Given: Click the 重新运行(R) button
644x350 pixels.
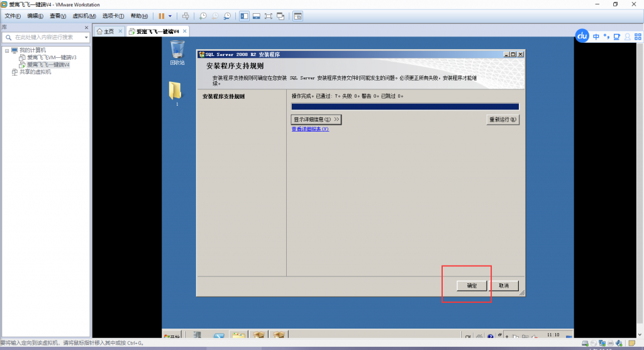Looking at the screenshot, I should pos(502,120).
